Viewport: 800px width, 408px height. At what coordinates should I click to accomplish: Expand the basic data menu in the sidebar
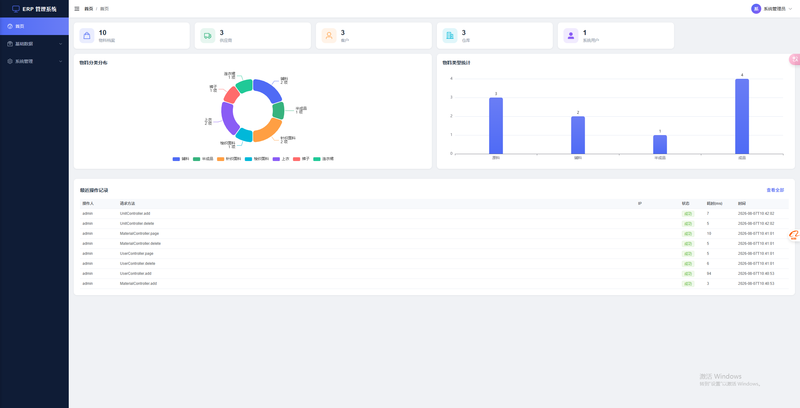pyautogui.click(x=34, y=44)
